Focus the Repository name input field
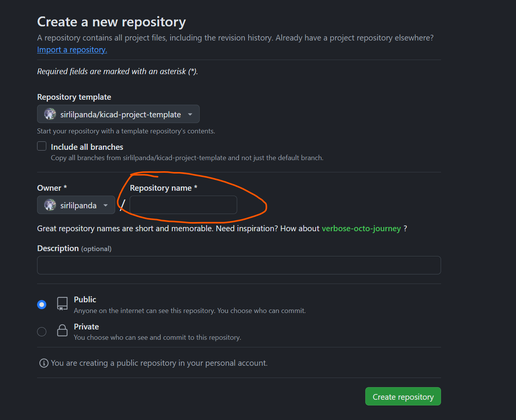The width and height of the screenshot is (516, 420). coord(183,205)
